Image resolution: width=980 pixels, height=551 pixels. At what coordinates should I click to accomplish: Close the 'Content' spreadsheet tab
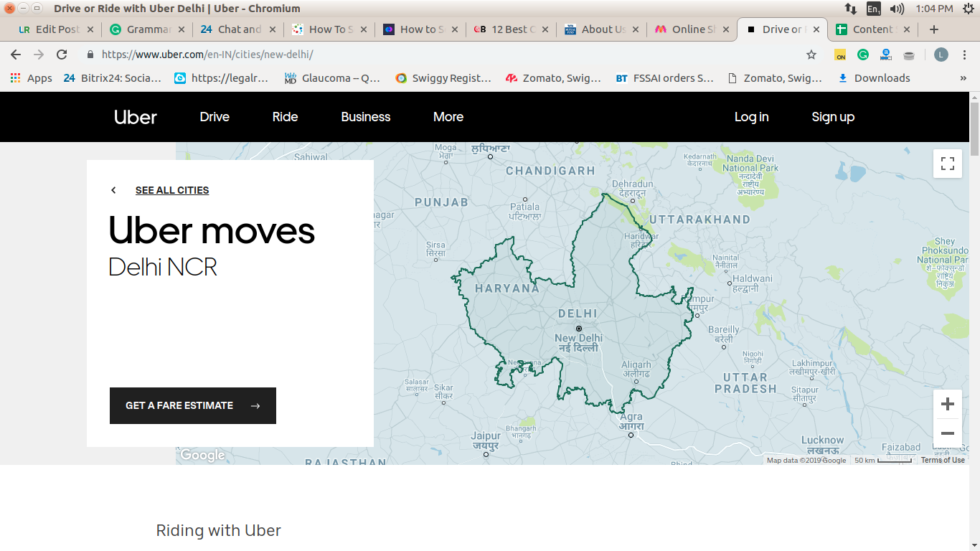click(907, 29)
